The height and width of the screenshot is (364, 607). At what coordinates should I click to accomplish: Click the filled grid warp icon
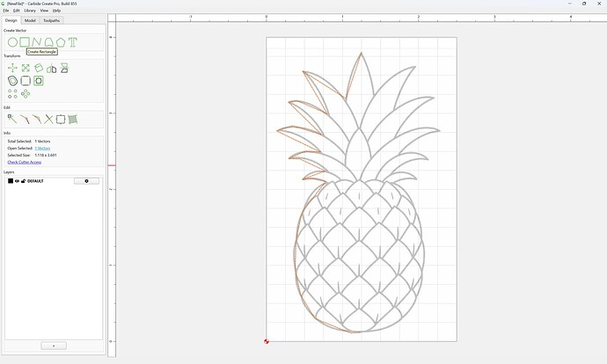[73, 120]
